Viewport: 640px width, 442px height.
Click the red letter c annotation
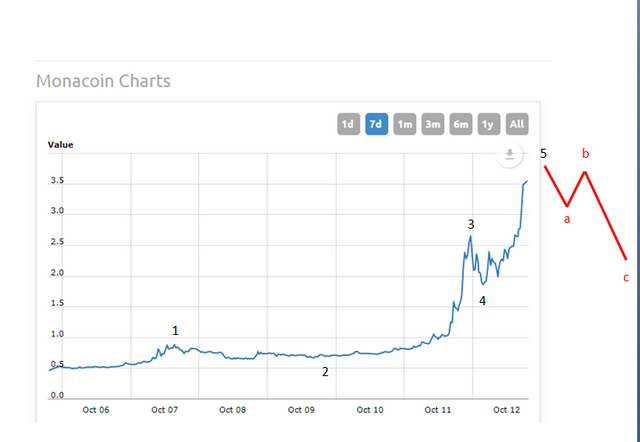[626, 277]
